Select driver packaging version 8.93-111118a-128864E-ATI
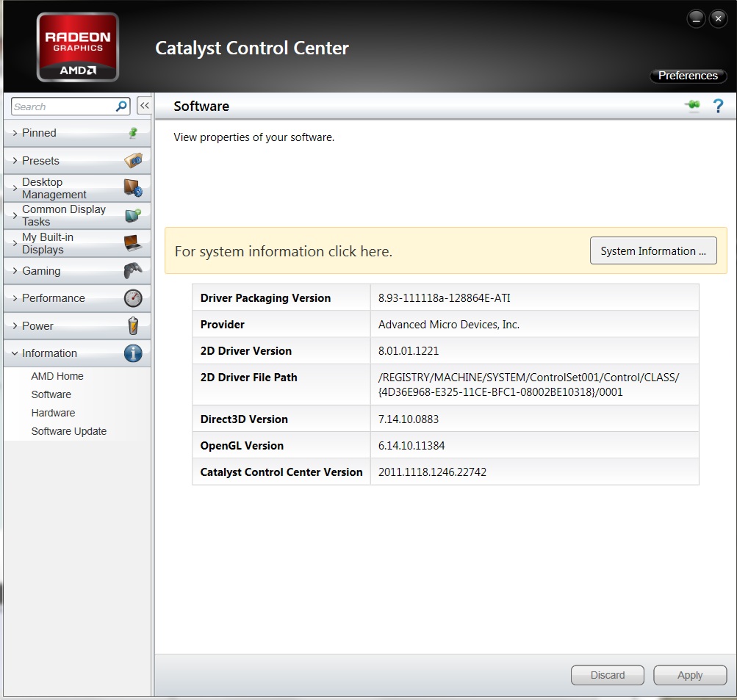 pos(444,298)
